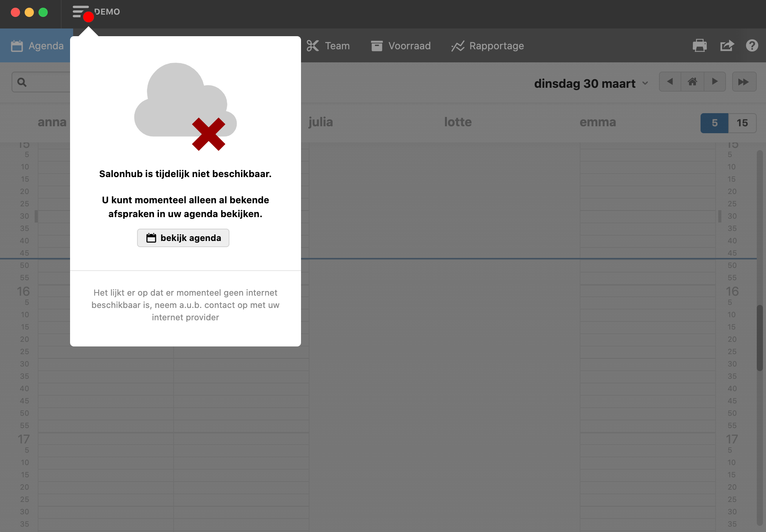Screen dimensions: 766x532
Task: Open date picker 'dinsdag 30 maart'
Action: pyautogui.click(x=584, y=84)
